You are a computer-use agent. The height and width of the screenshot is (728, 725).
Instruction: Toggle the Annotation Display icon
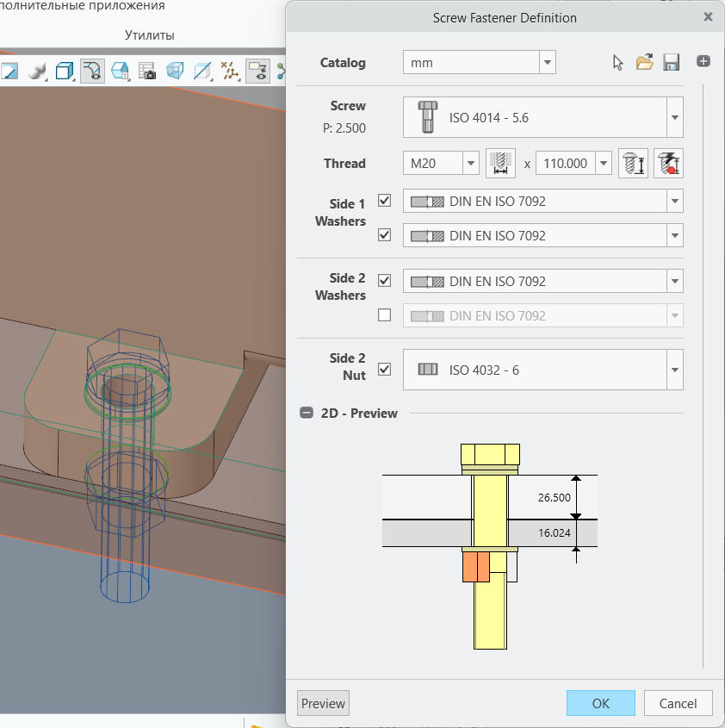click(x=257, y=71)
